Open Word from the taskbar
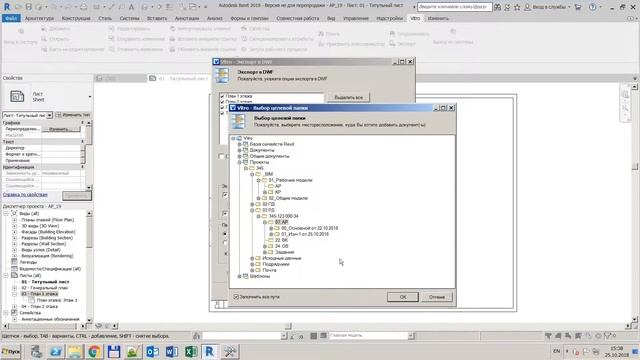 (171, 351)
